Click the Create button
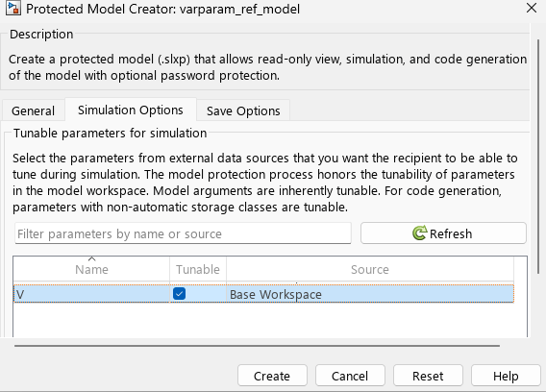546x392 pixels. (272, 376)
